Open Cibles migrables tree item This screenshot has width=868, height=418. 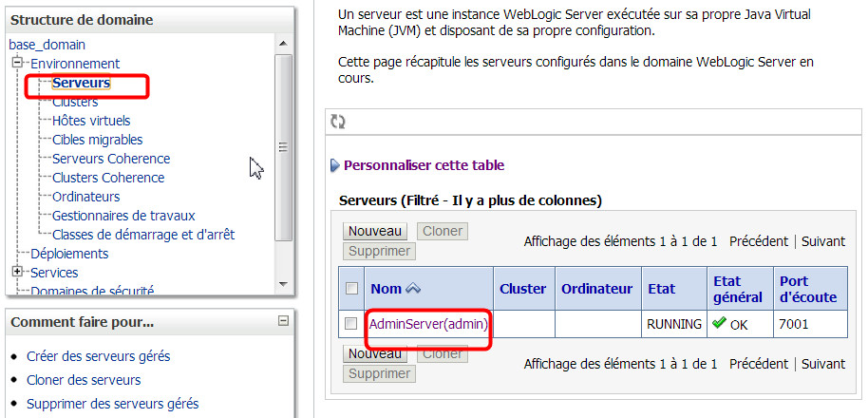98,140
